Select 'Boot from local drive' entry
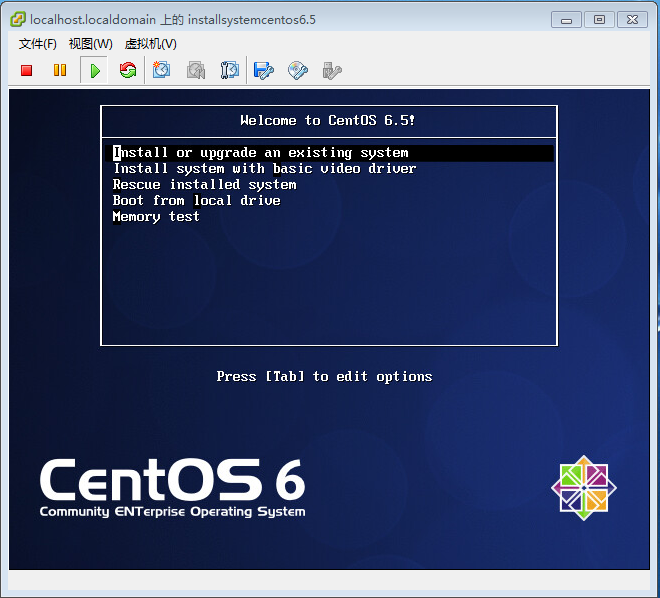The image size is (660, 598). coord(197,201)
